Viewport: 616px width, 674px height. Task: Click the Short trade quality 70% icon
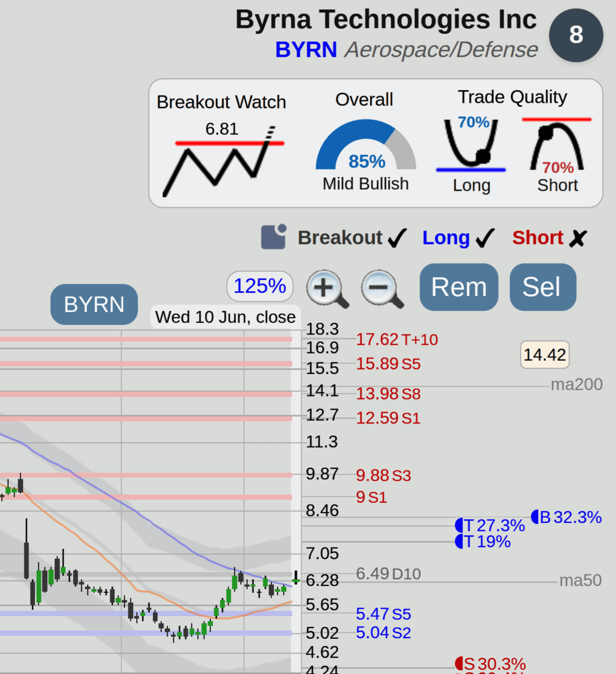[557, 144]
